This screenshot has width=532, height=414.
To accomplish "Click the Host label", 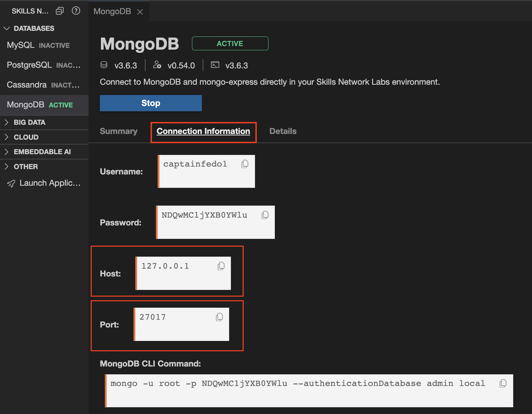I will tap(111, 274).
